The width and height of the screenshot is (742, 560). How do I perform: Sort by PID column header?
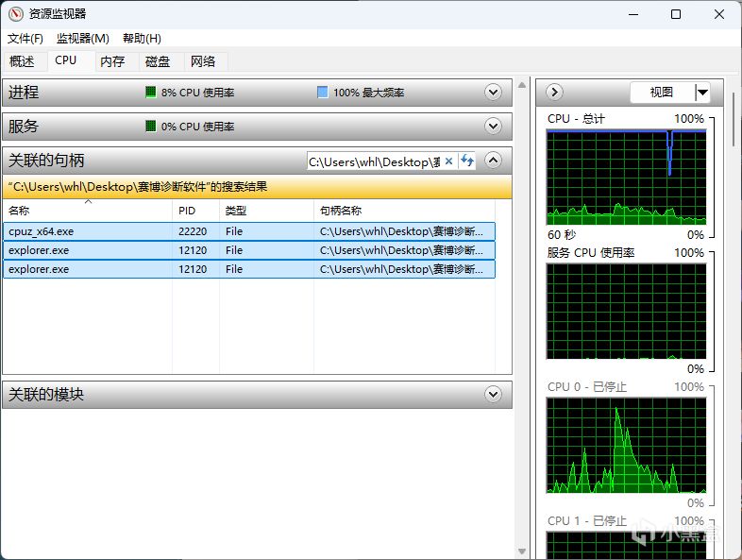coord(196,211)
